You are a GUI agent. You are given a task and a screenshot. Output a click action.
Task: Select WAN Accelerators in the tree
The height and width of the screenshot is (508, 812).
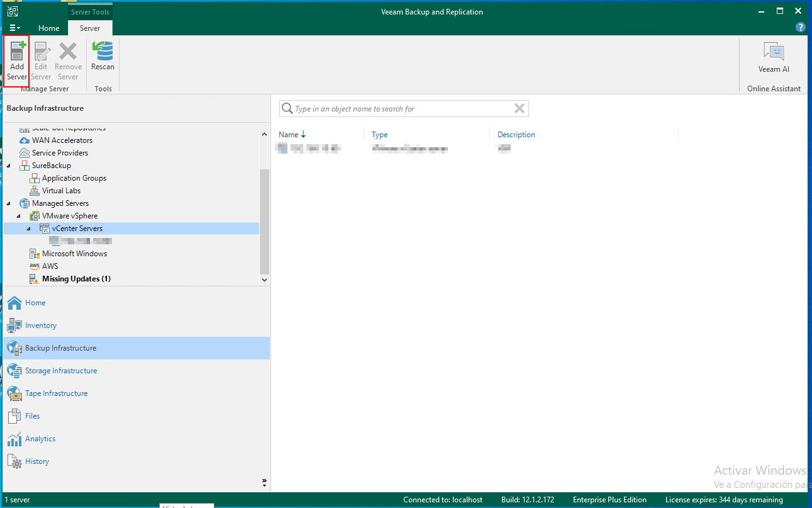pyautogui.click(x=62, y=140)
